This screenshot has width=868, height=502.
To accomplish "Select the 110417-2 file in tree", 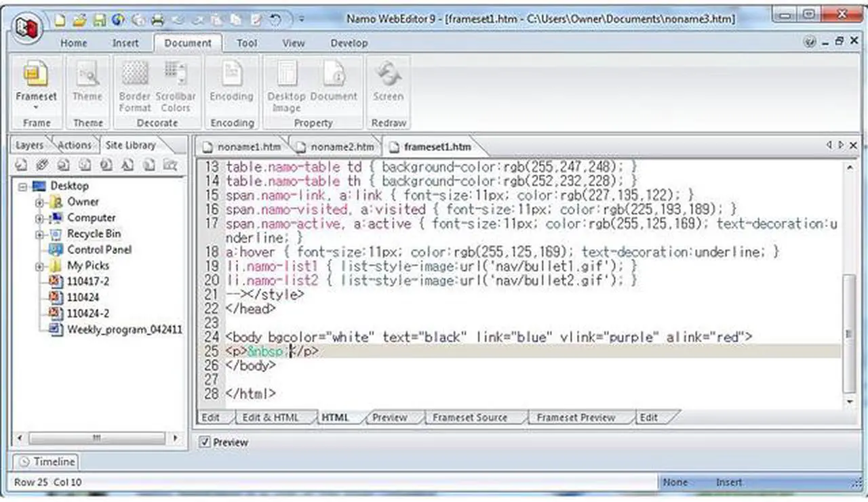I will click(x=88, y=281).
